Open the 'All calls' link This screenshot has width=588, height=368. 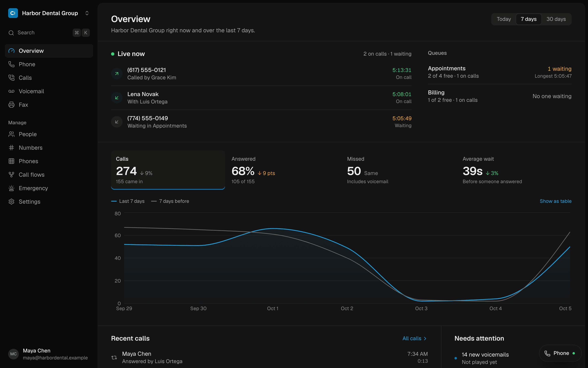tap(414, 338)
